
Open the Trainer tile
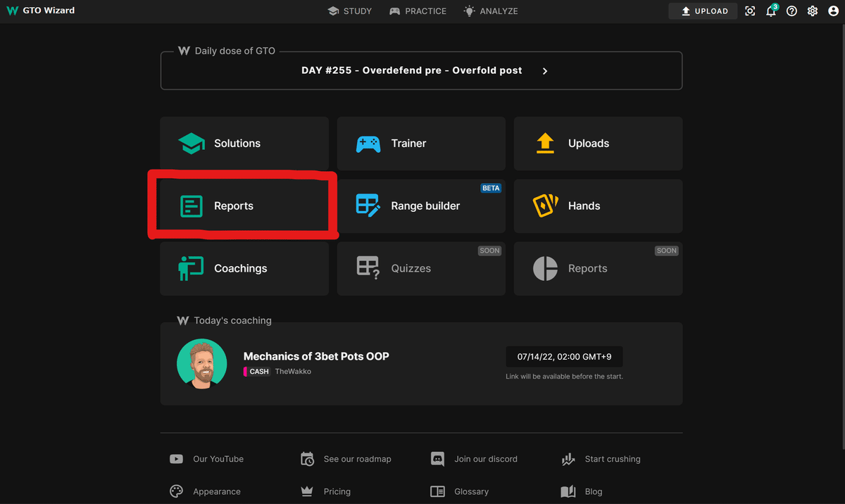421,144
